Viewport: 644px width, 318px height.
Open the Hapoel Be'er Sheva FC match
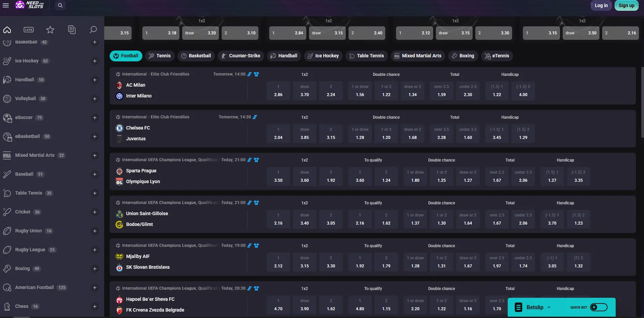(x=150, y=299)
